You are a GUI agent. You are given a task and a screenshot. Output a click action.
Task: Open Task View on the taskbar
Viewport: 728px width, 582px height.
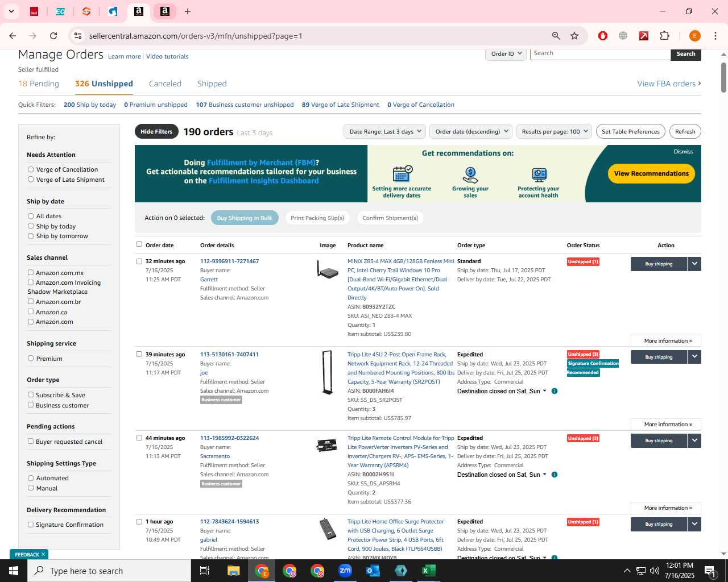pos(205,571)
